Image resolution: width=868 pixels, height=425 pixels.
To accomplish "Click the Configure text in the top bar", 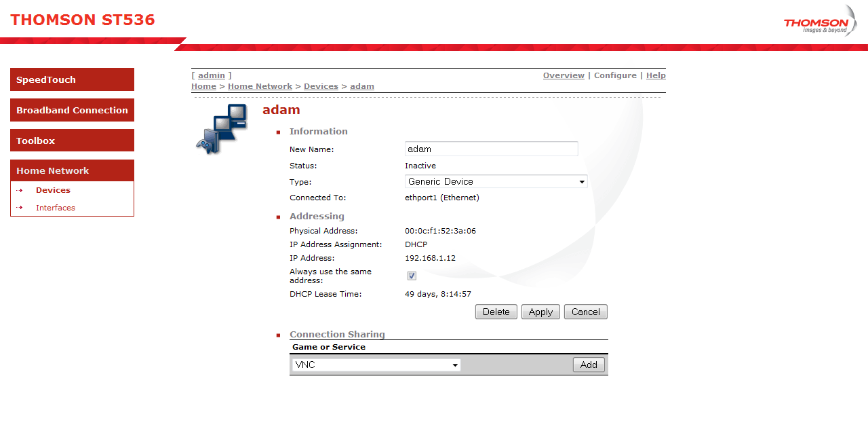I will point(615,75).
